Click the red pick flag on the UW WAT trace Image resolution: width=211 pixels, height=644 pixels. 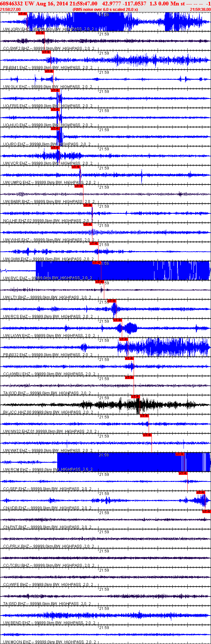click(147, 435)
